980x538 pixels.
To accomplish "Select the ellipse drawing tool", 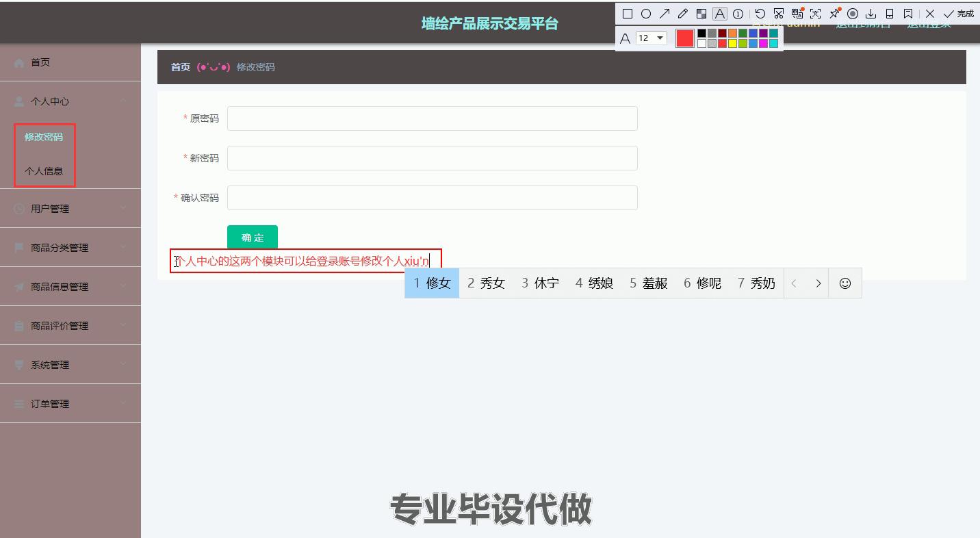I will click(645, 13).
